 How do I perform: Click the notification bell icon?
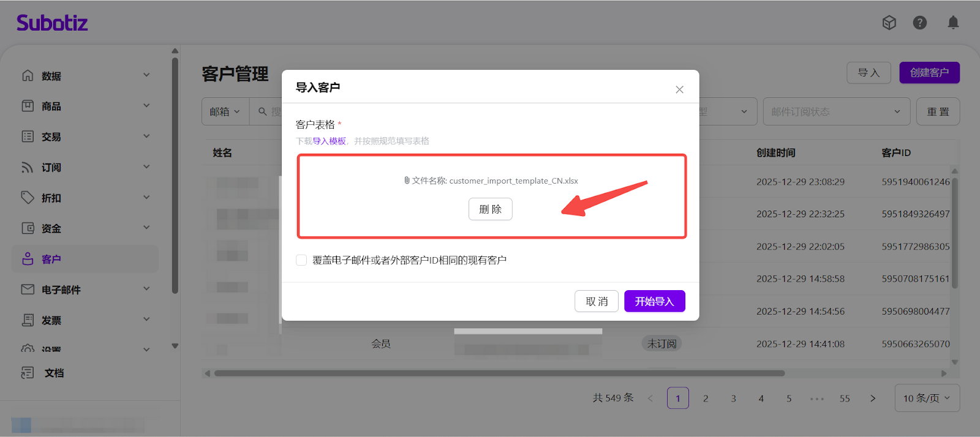[953, 23]
